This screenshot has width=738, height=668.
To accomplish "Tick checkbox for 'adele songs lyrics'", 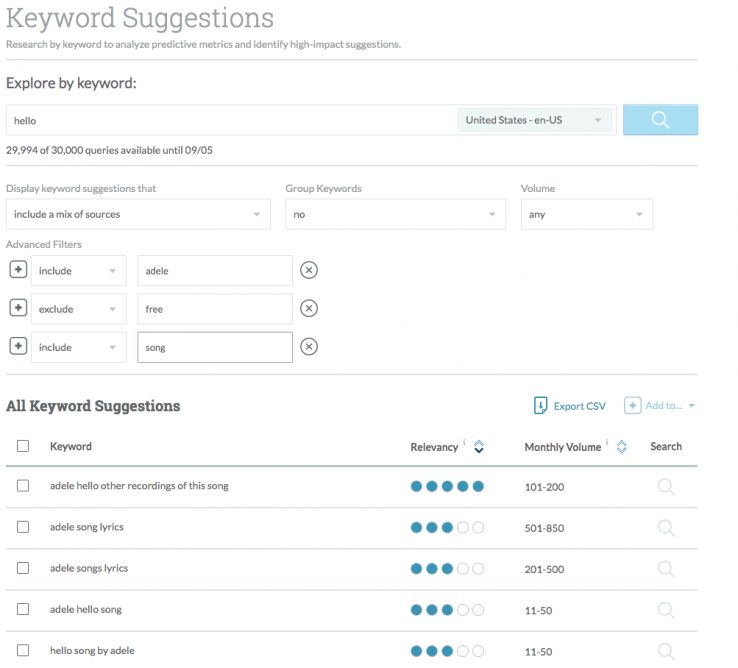I will 23,568.
